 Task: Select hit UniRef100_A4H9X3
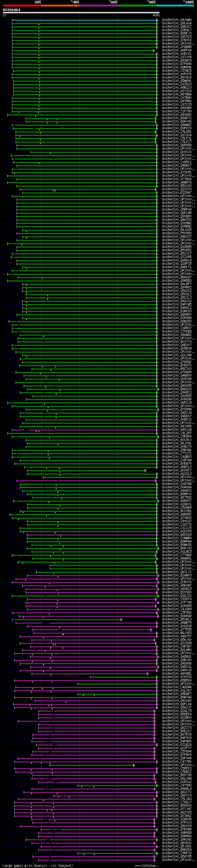[176, 491]
